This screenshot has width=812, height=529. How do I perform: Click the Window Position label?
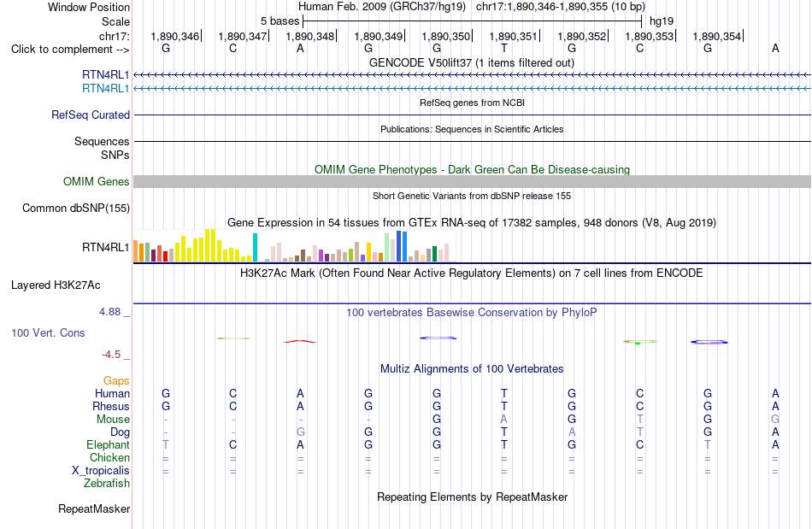tap(89, 7)
